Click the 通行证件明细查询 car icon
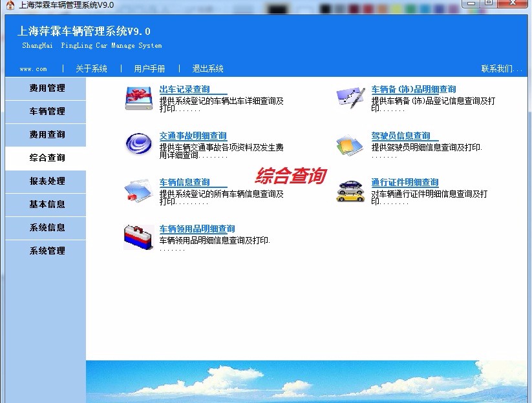Screen dimensions: 532x403 pos(350,191)
